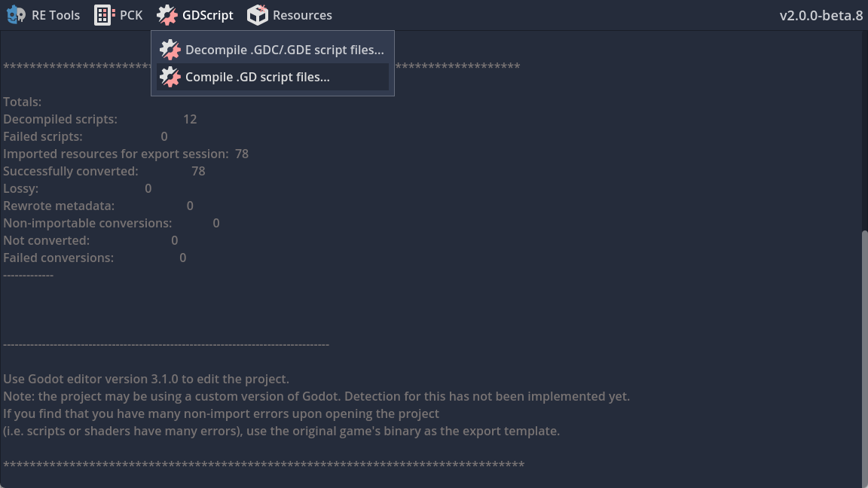Click the gear icon beside Compile entry
Viewport: 868px width, 488px height.
(x=170, y=77)
